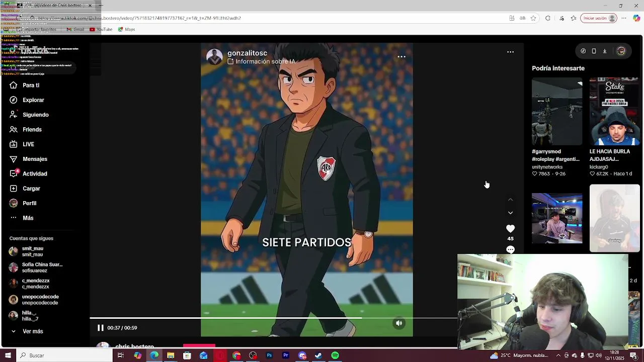Open Edge split screen icon
Viewport: 644px width, 362px height.
512,18
